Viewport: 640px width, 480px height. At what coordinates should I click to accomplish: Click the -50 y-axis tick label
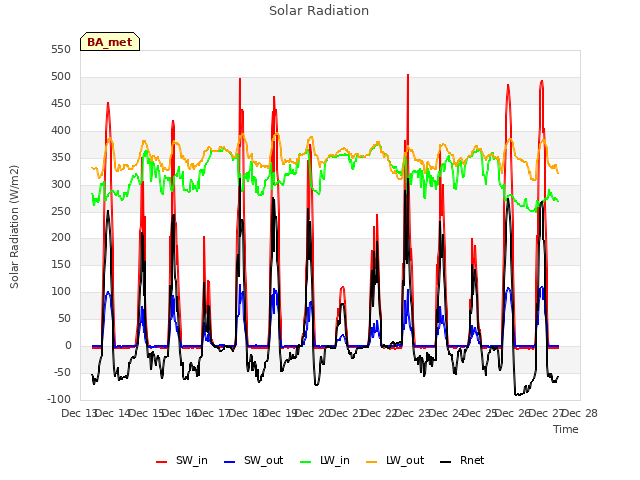pyautogui.click(x=62, y=372)
